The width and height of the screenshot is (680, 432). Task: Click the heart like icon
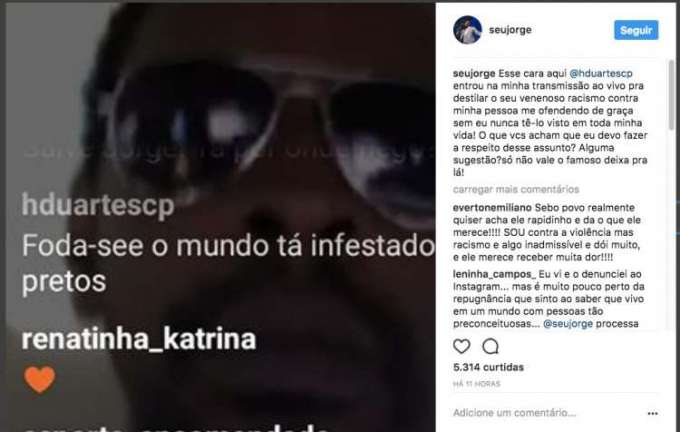461,347
